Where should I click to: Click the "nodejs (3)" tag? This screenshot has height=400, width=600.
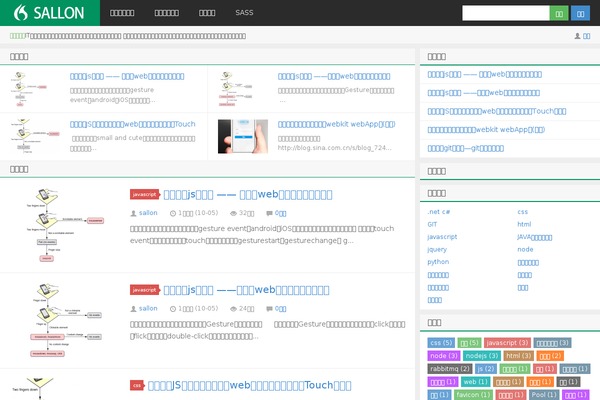(x=482, y=356)
